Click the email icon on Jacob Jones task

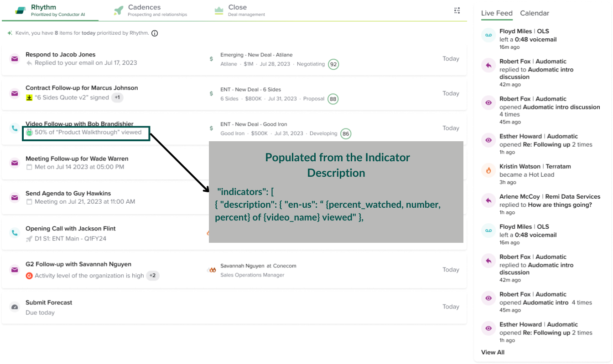coord(15,58)
